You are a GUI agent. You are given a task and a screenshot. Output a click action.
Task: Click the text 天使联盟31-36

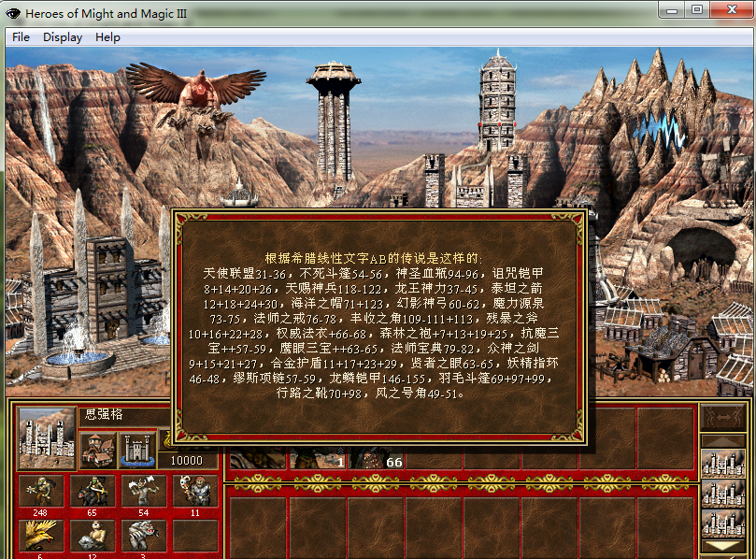click(245, 274)
